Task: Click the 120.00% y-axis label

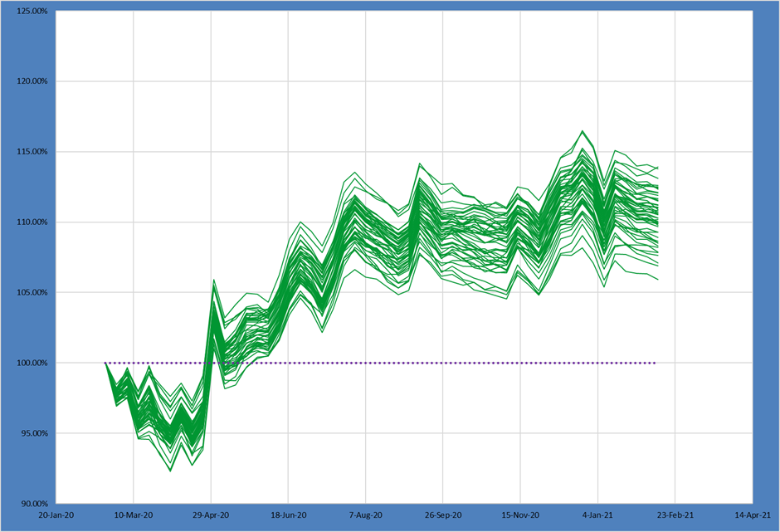Action: click(32, 81)
